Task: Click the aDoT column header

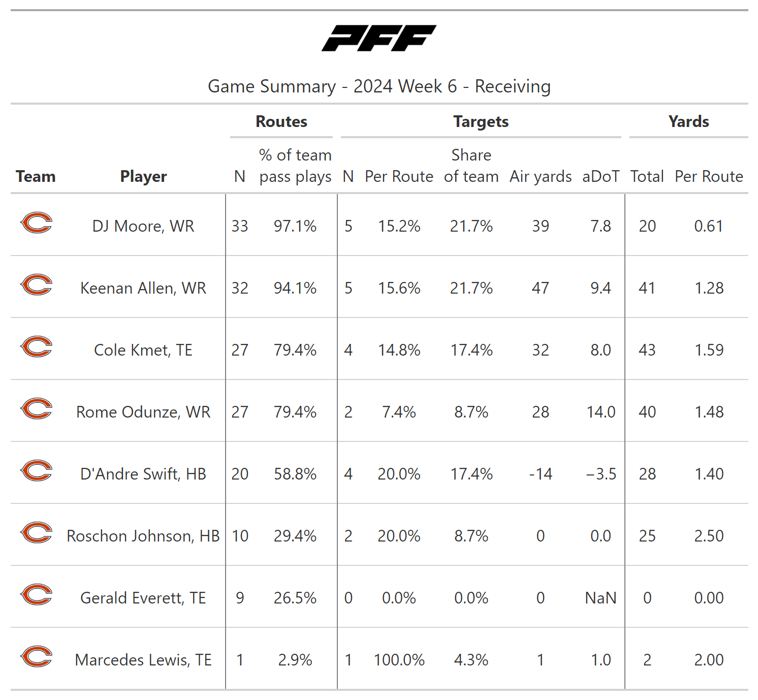Action: coord(601,177)
